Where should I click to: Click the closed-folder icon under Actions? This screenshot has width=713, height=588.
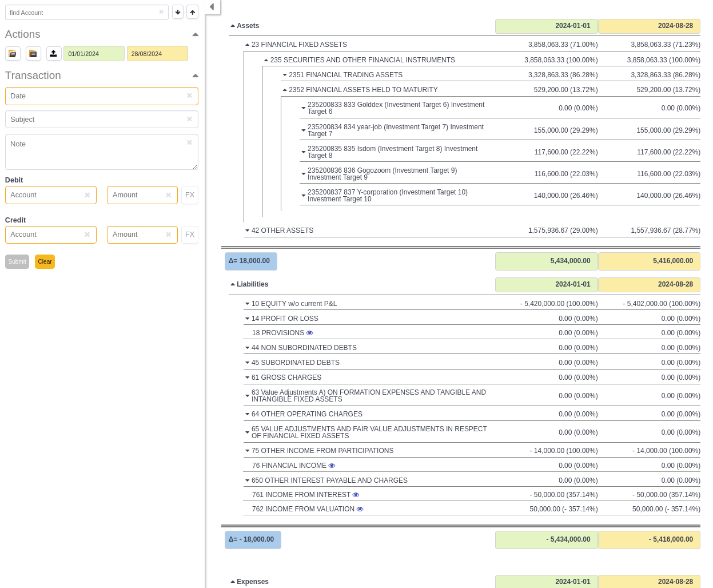[x=33, y=54]
